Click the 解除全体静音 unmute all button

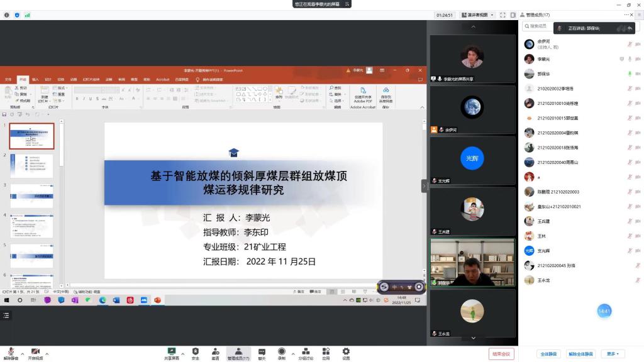(580, 354)
